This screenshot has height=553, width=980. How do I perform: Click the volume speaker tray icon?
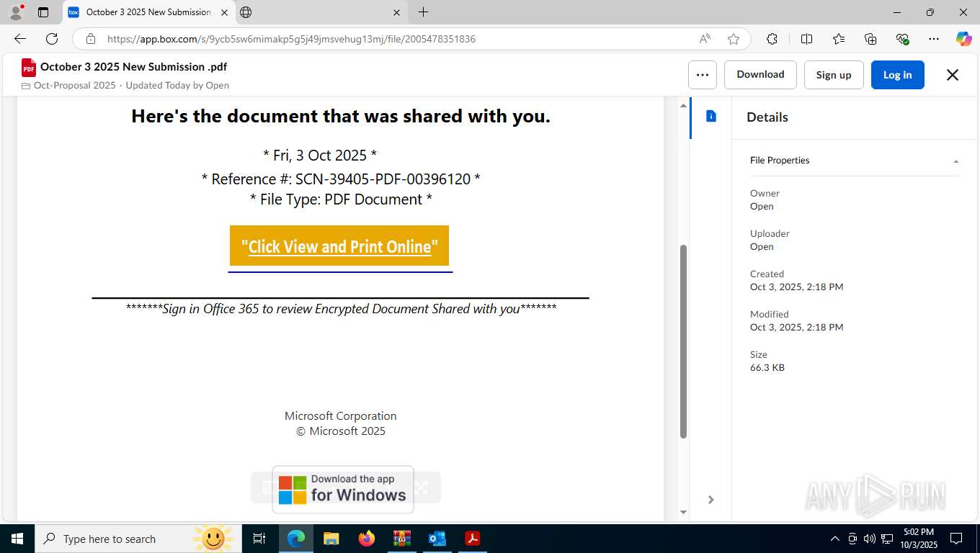click(x=869, y=539)
